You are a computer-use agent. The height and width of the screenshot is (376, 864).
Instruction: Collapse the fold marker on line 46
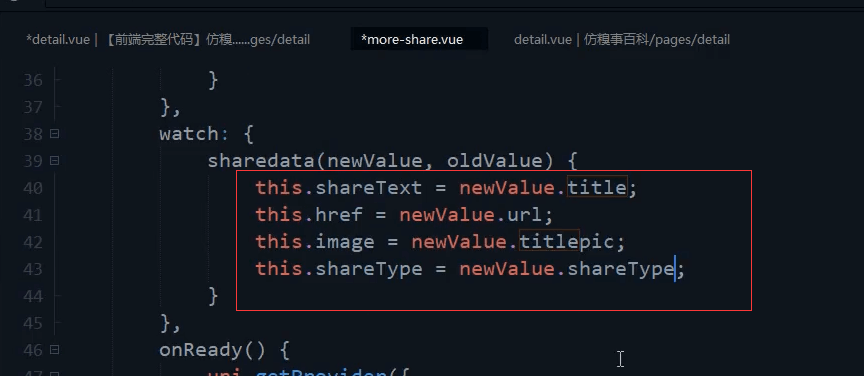click(x=54, y=350)
